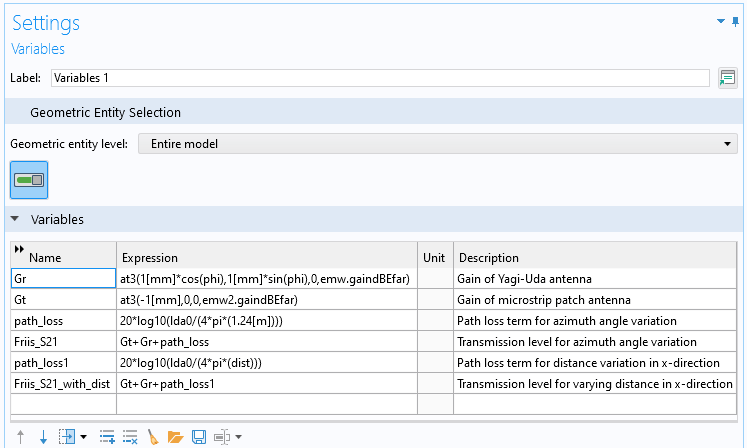Image resolution: width=747 pixels, height=448 pixels.
Task: Load variables from file via folder icon
Action: pos(175,437)
